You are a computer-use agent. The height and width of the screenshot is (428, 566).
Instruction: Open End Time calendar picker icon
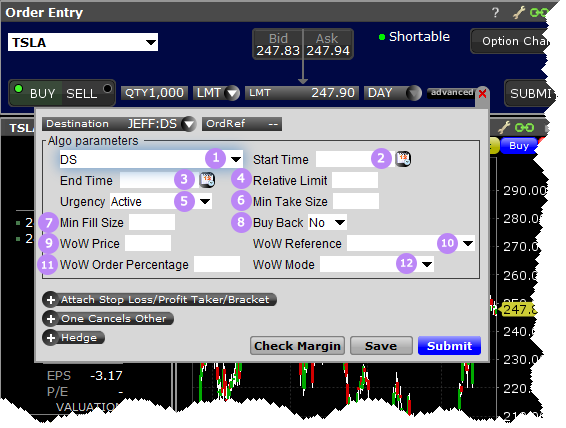click(207, 180)
